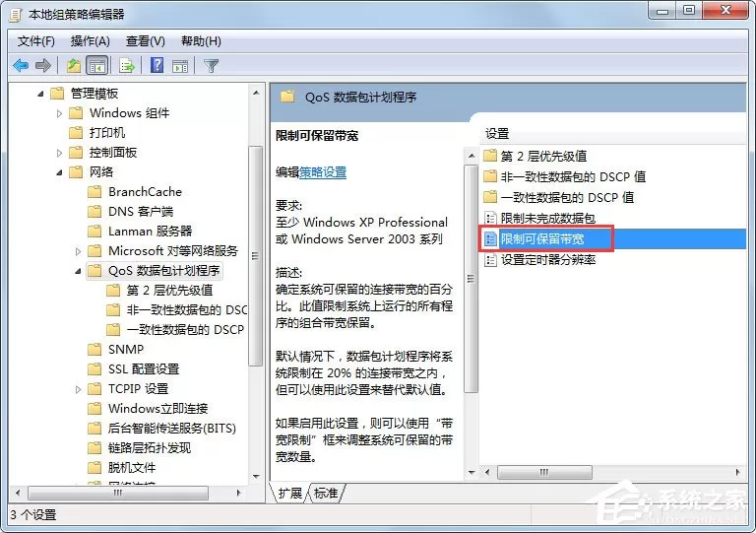This screenshot has height=533, width=756.
Task: Click folder icon of 一致性数据包的 DSCP 值 in list
Action: click(x=490, y=197)
